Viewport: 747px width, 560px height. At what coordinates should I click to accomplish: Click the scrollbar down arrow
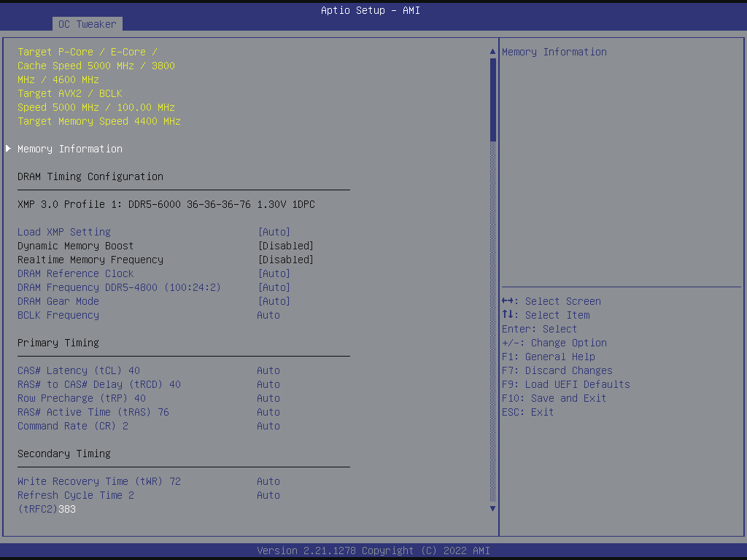point(492,508)
